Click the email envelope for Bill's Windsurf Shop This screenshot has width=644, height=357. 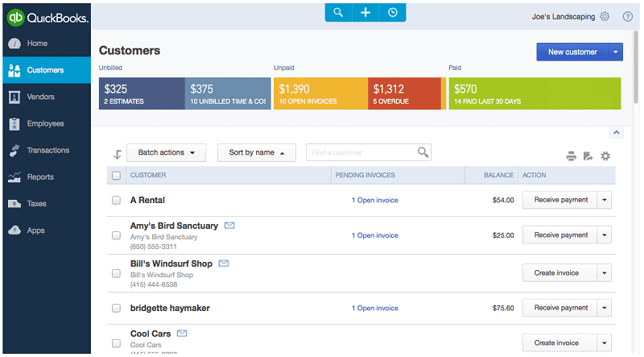[x=224, y=264]
